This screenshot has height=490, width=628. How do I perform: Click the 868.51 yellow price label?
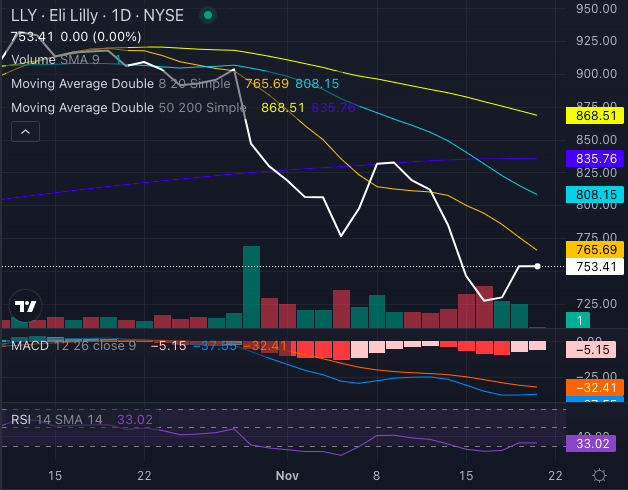coord(594,115)
